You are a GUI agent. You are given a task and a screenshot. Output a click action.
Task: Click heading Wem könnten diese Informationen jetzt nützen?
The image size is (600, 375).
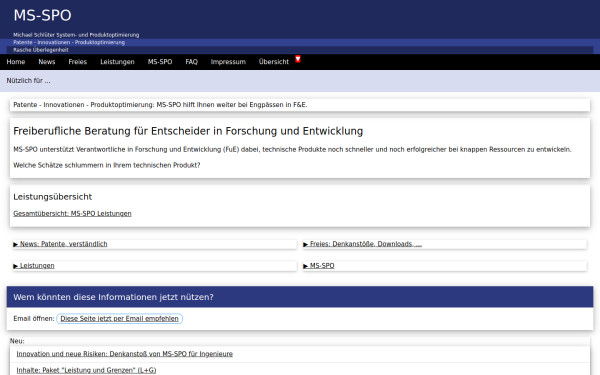[113, 297]
